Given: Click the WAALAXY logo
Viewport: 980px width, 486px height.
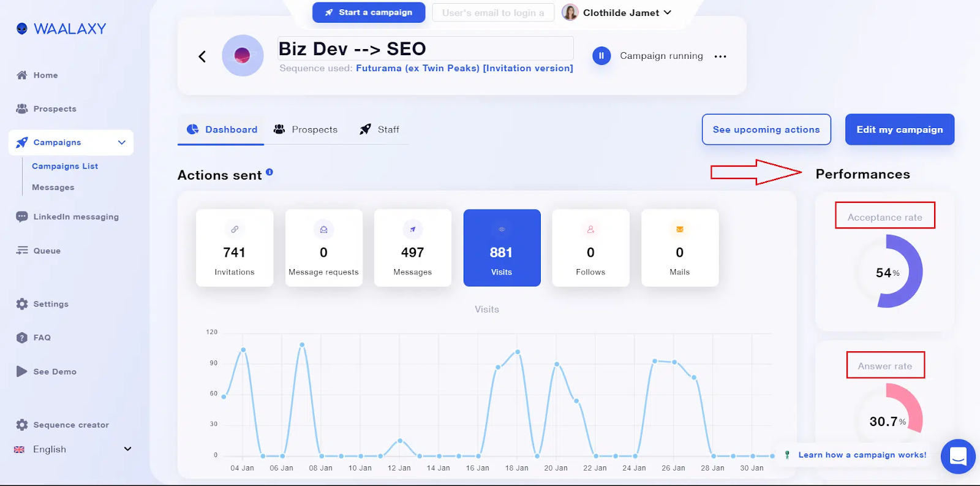Looking at the screenshot, I should coord(61,29).
